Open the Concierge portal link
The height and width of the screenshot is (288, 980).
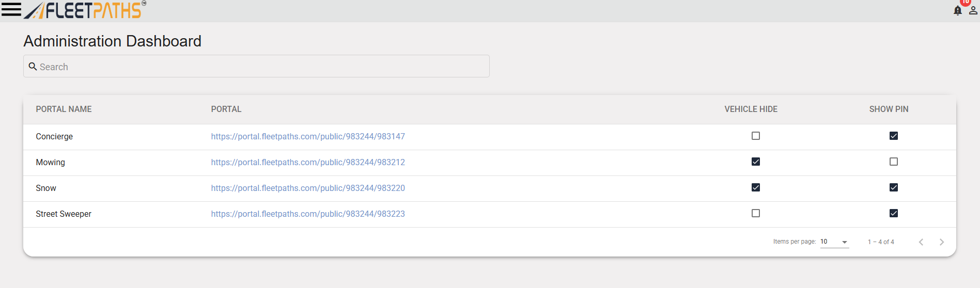tap(307, 137)
